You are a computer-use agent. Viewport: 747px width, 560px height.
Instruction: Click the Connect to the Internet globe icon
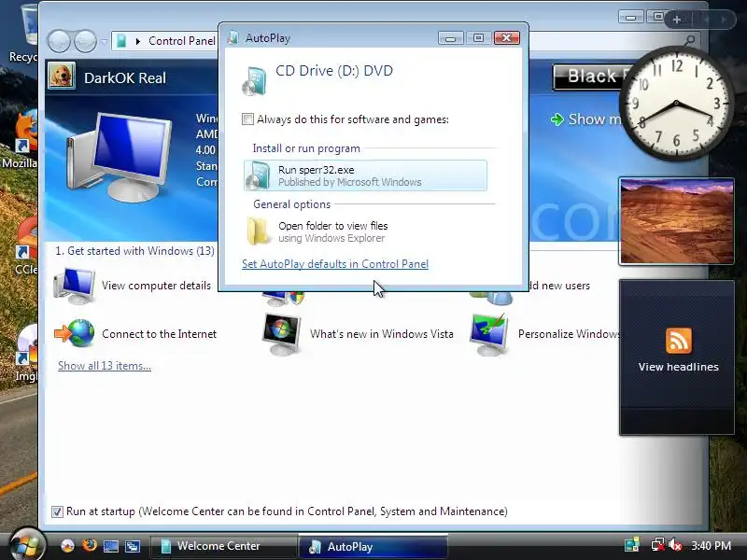[x=75, y=333]
